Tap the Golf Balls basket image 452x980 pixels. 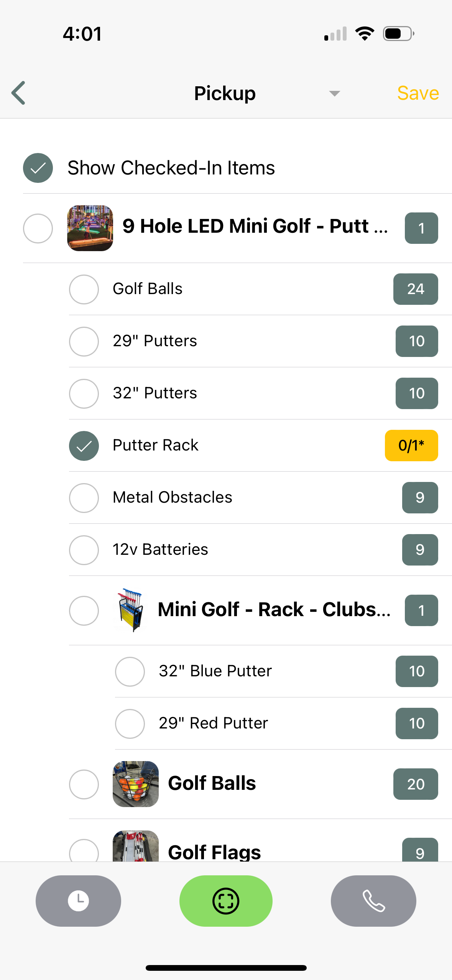coord(136,784)
